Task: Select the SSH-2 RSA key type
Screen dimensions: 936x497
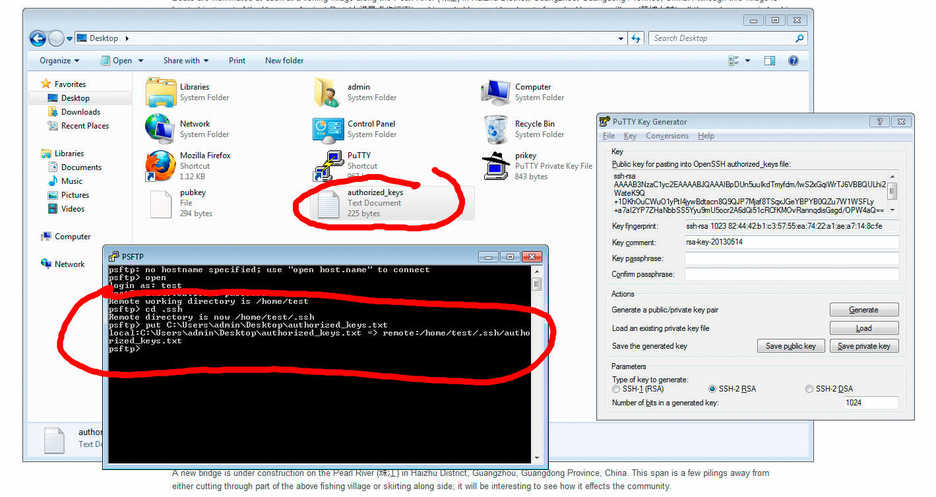Action: 712,389
